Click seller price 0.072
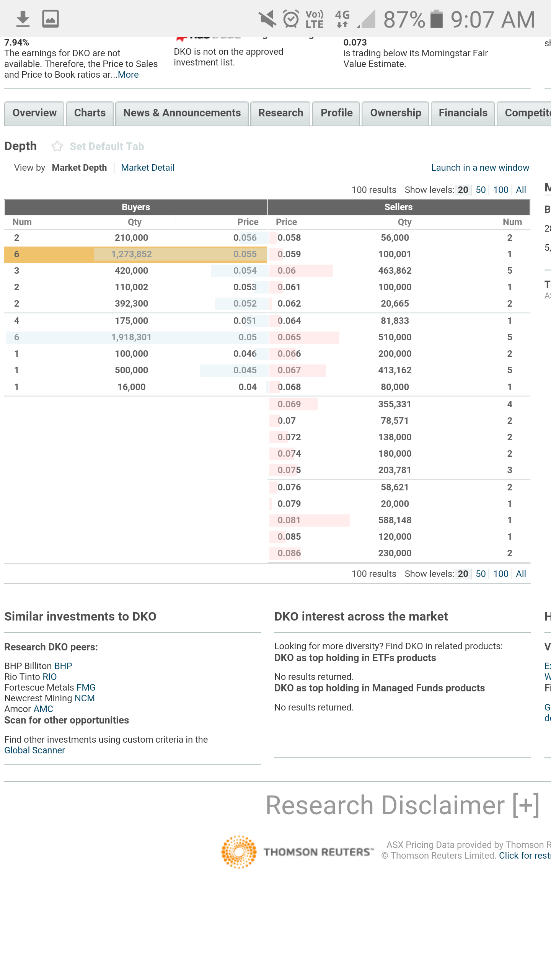Image resolution: width=551 pixels, height=980 pixels. pos(289,437)
